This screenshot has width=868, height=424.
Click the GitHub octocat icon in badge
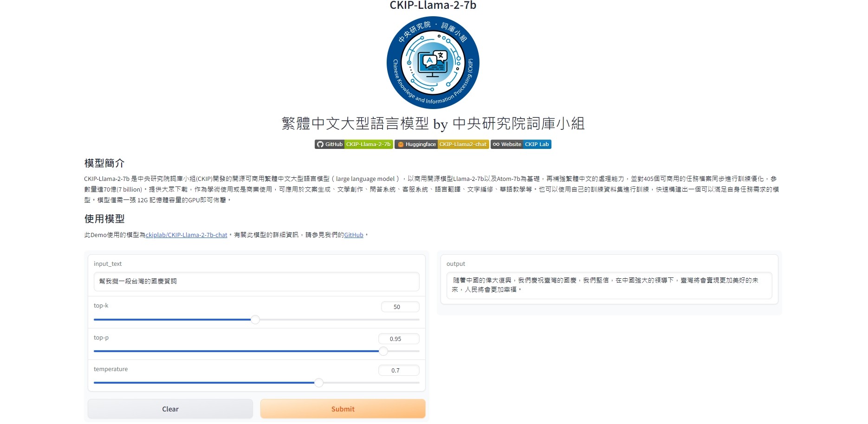320,144
